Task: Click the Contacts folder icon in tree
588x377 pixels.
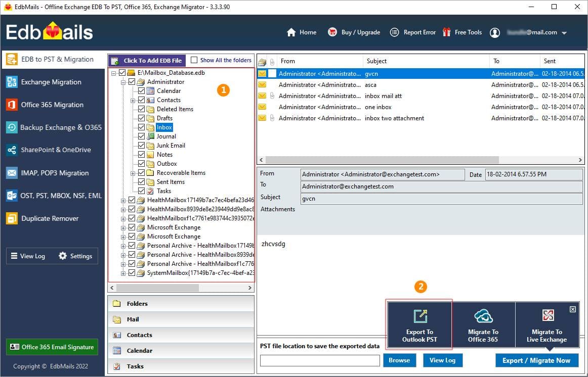Action: [x=150, y=100]
